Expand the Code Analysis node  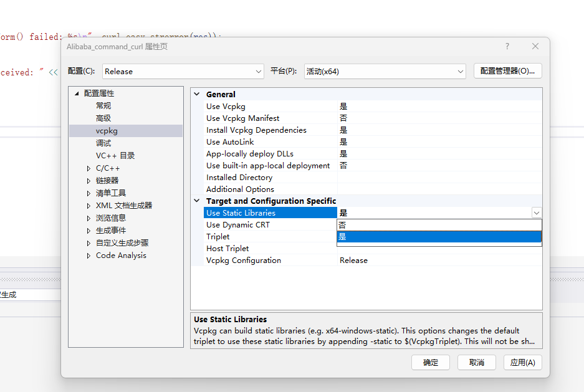pos(89,256)
